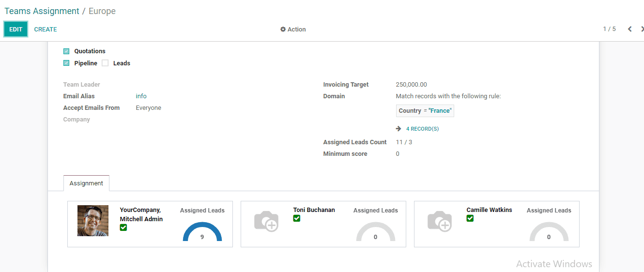
Task: Click the CREATE button
Action: (x=46, y=30)
